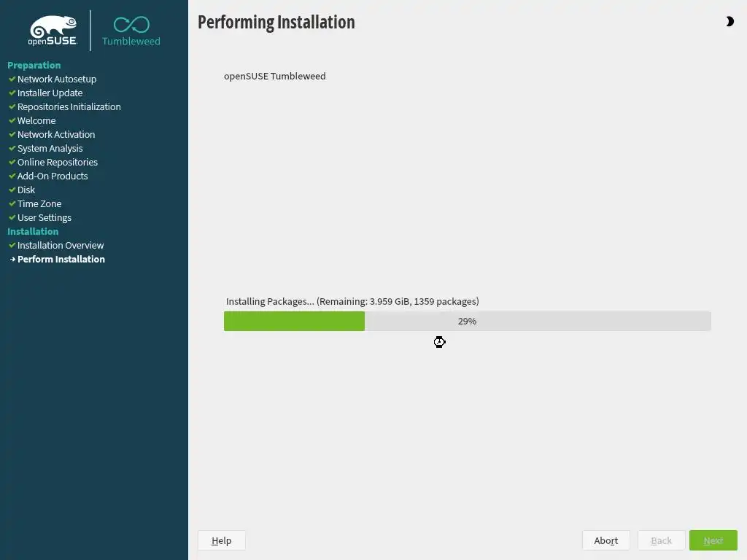This screenshot has height=560, width=747.
Task: Select Network Autosetup step in sidebar
Action: coord(57,79)
